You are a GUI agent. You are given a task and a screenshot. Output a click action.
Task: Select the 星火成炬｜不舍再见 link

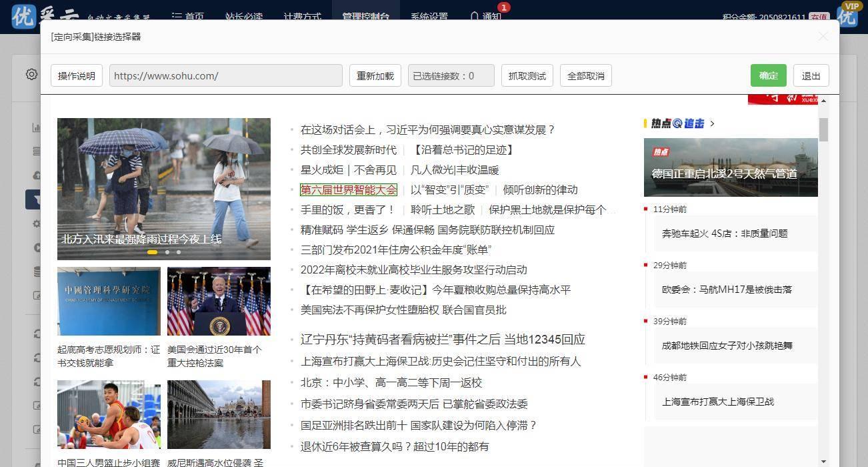(349, 169)
